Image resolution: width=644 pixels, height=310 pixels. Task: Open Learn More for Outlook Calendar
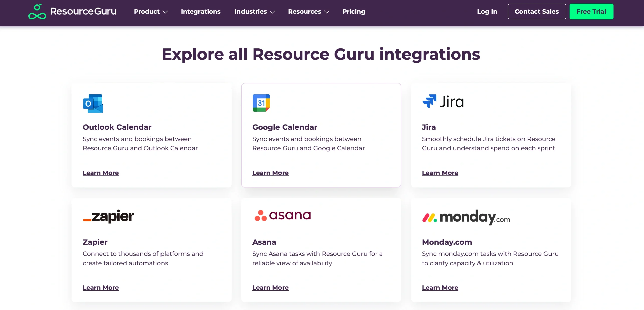click(101, 173)
